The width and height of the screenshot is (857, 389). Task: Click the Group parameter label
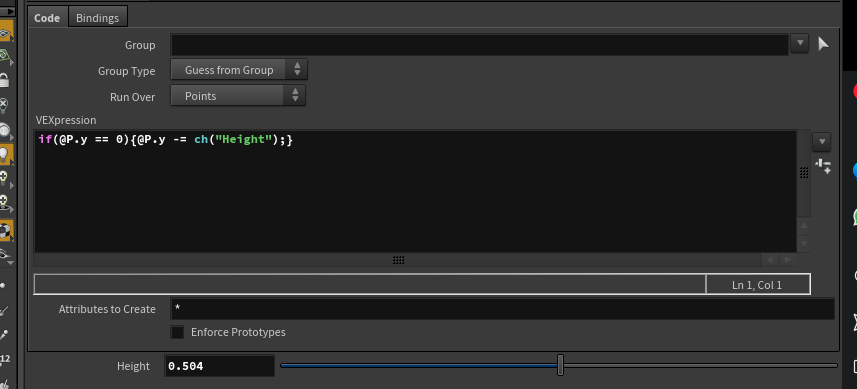click(x=140, y=45)
